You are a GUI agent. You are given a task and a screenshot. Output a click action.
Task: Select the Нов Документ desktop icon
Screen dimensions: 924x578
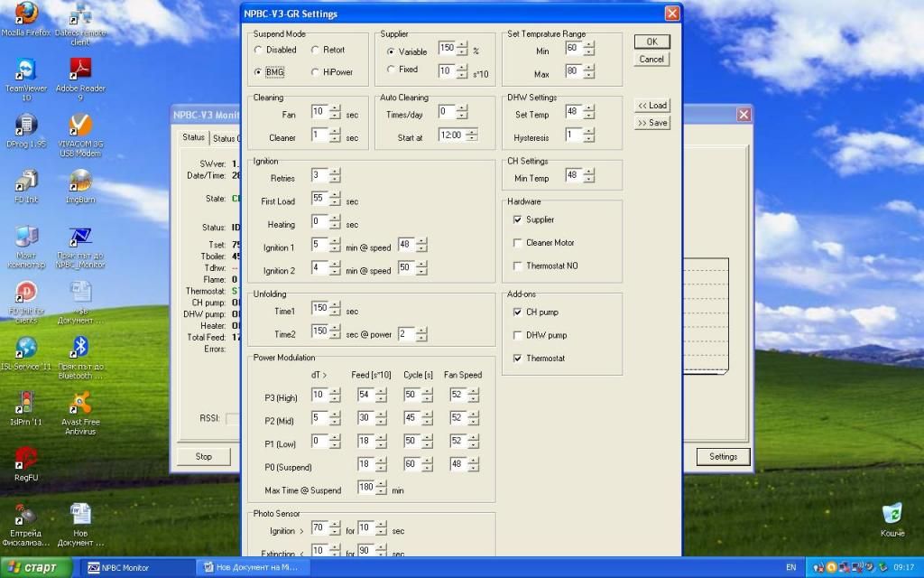[80, 525]
